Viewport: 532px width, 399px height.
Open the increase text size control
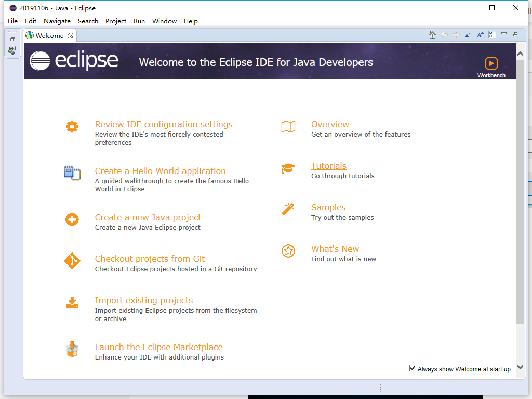[x=480, y=34]
